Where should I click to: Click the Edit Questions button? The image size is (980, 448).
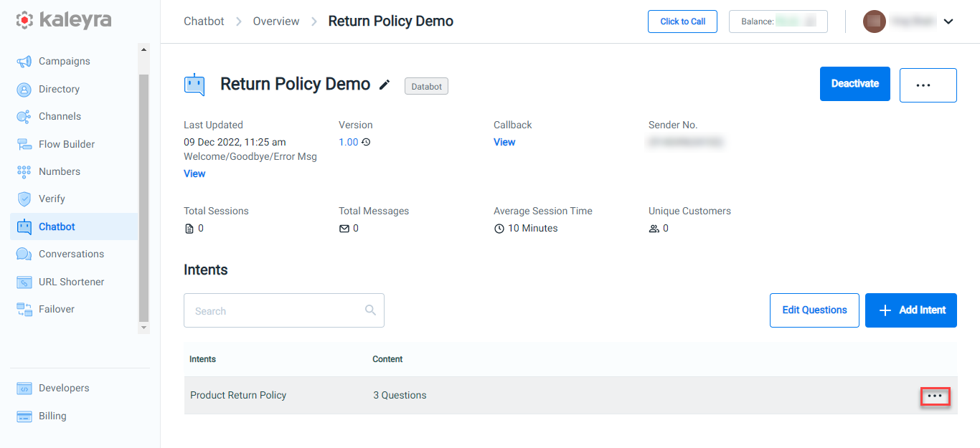coord(814,310)
